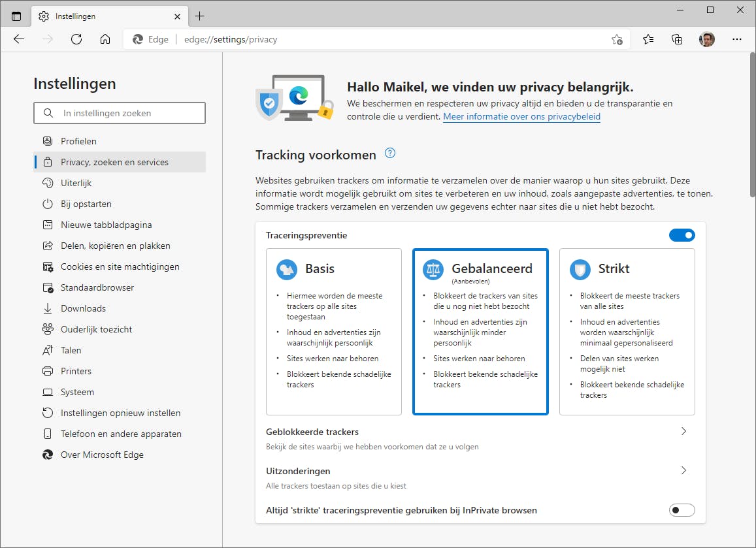This screenshot has width=756, height=548.
Task: Go to the Downloads settings section
Action: coord(83,308)
